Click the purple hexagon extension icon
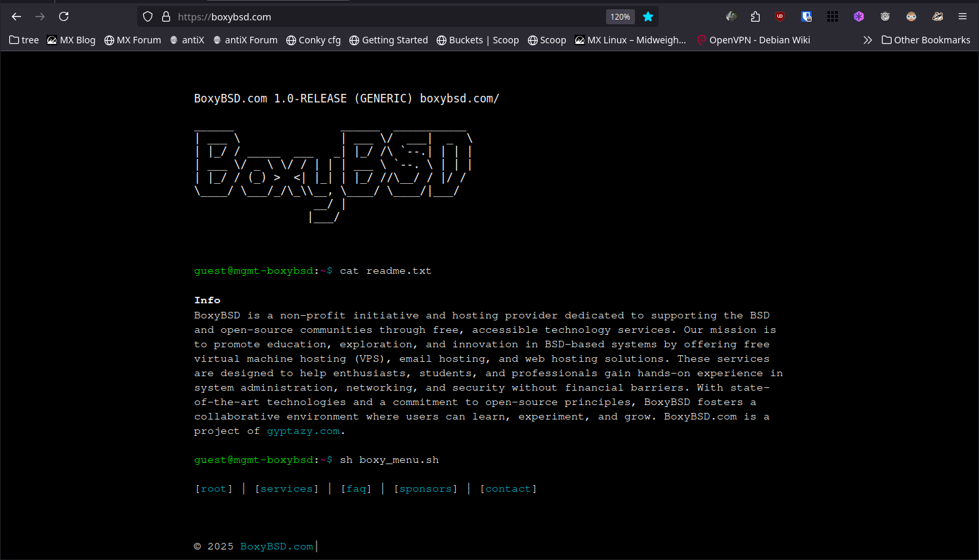 click(x=859, y=16)
